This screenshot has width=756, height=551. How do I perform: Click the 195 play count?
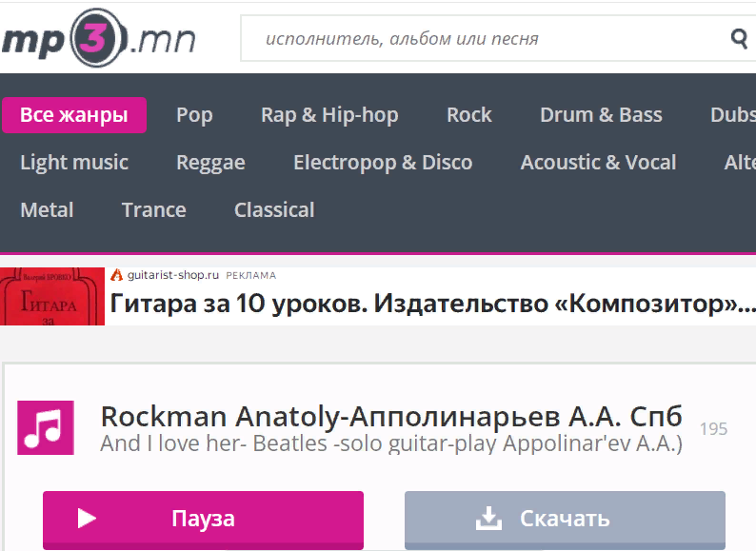click(713, 428)
